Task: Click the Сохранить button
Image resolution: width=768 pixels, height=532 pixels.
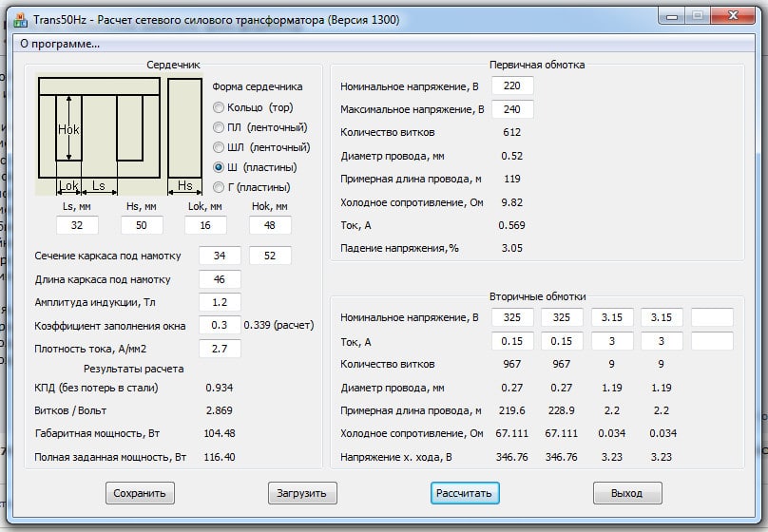Action: tap(140, 493)
